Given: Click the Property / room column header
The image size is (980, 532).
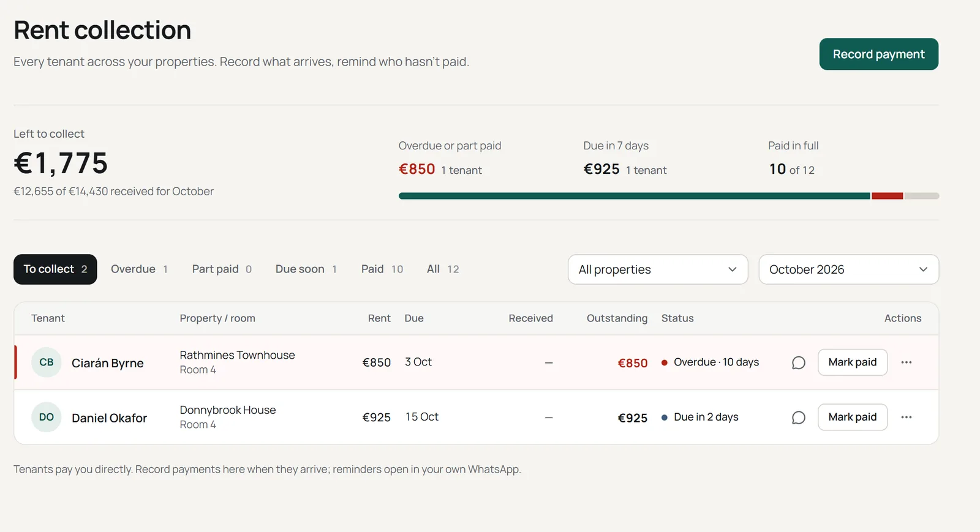Looking at the screenshot, I should (x=217, y=318).
